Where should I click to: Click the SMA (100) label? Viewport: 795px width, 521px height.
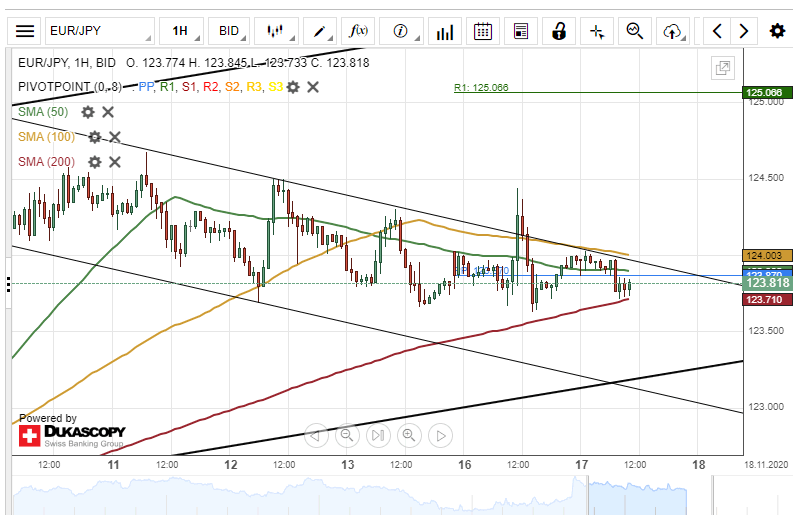pyautogui.click(x=47, y=137)
